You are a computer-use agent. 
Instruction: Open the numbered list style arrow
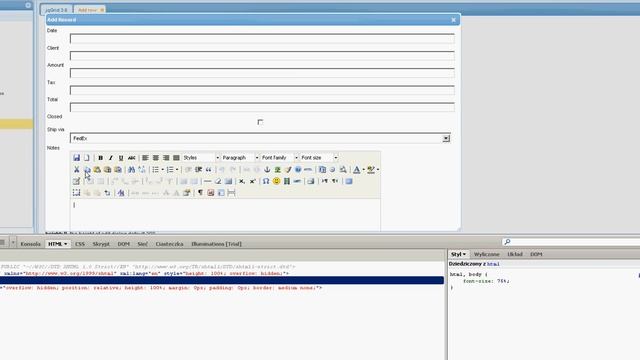pos(177,169)
